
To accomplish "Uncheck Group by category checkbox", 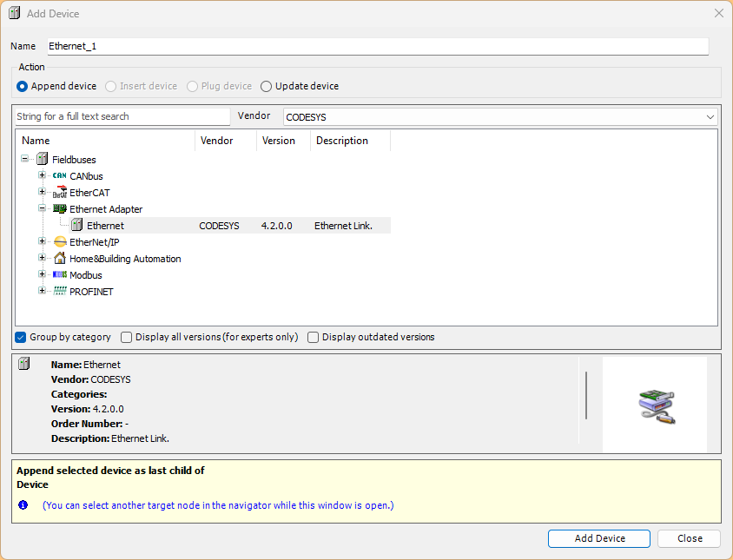I will (21, 337).
